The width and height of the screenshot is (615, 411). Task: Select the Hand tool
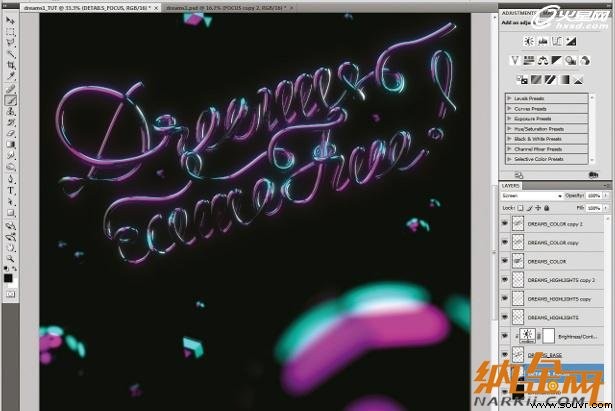click(11, 247)
